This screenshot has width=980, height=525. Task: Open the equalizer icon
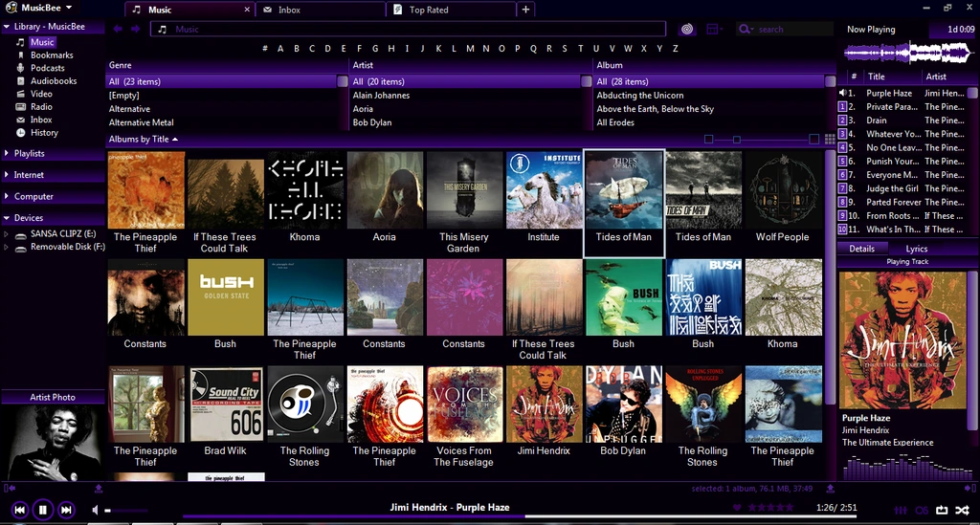(x=901, y=510)
